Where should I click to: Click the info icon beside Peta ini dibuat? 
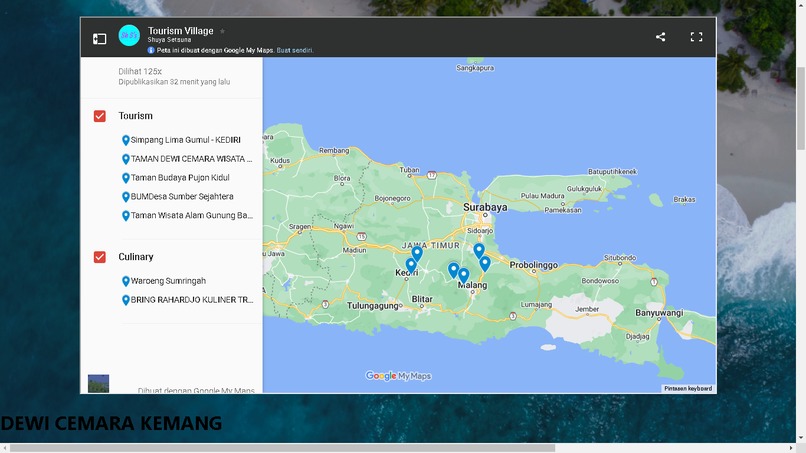tap(151, 50)
